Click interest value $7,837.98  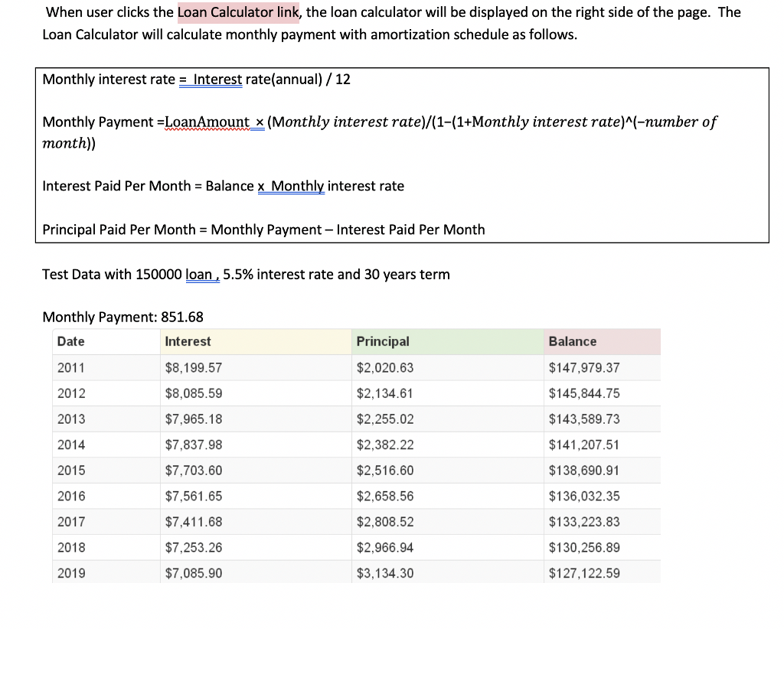[x=194, y=445]
